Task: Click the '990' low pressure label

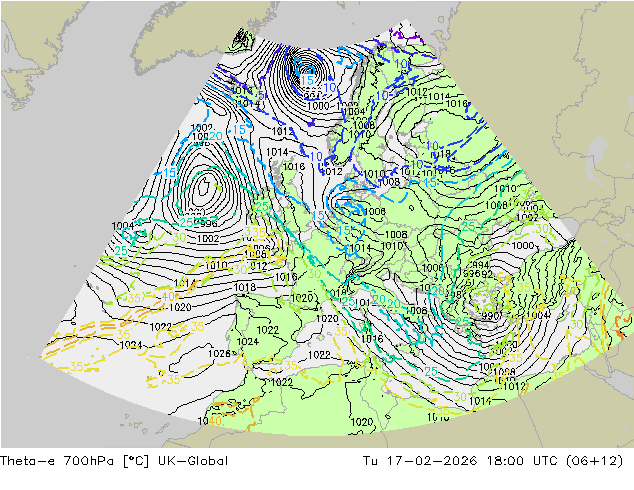Action: [490, 316]
